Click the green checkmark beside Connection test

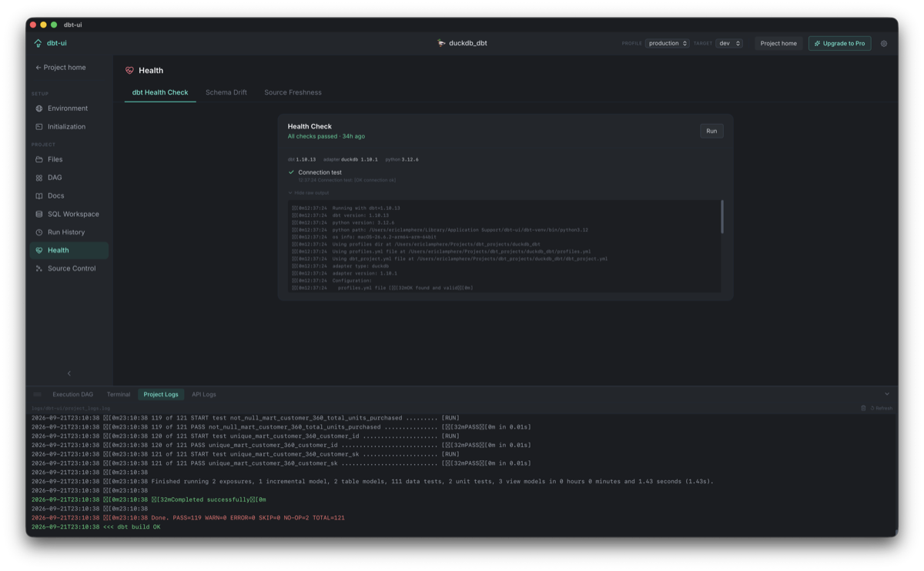[x=291, y=172]
